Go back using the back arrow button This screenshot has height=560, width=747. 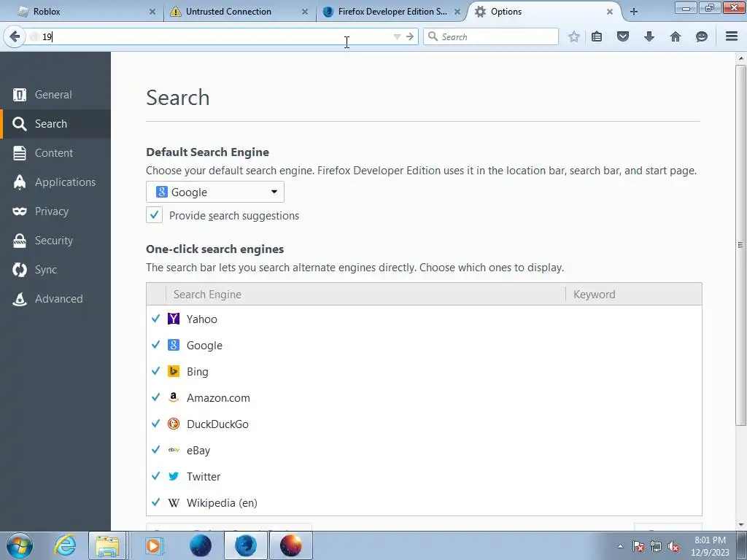pos(15,36)
